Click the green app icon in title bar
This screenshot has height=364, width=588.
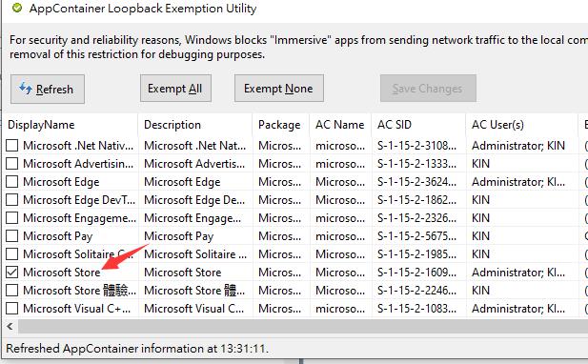coord(17,8)
